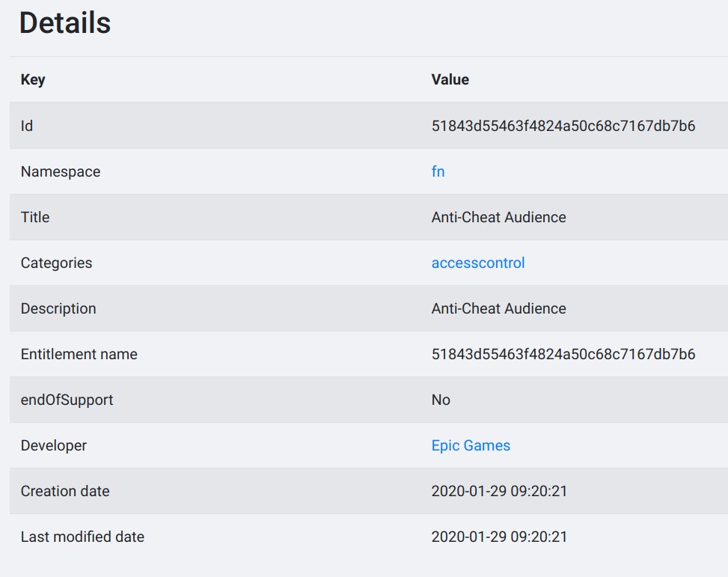The image size is (728, 577).
Task: Click the Title value Anti-Cheat Audience
Action: tap(498, 217)
